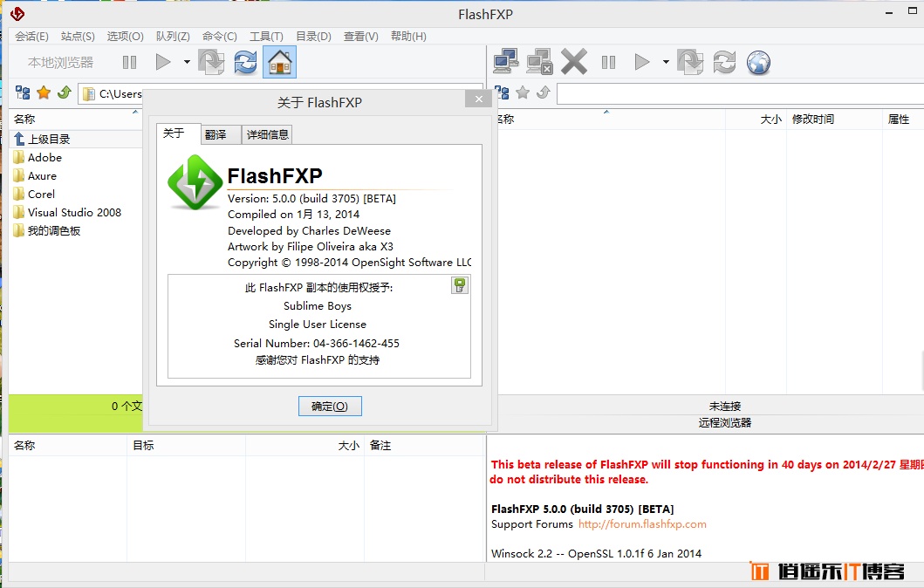Image resolution: width=924 pixels, height=588 pixels.
Task: Click the queue 大小 column header
Action: [x=305, y=446]
